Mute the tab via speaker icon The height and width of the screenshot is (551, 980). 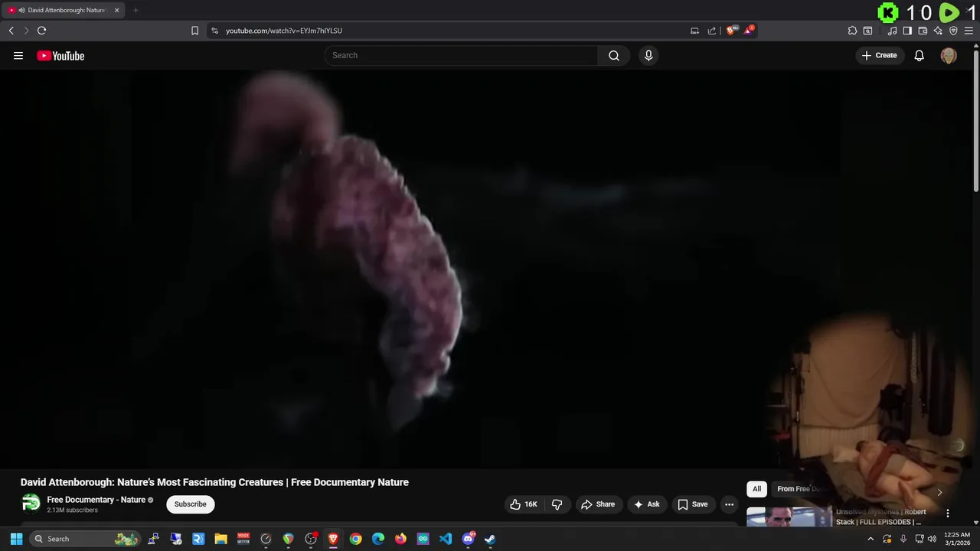(21, 10)
